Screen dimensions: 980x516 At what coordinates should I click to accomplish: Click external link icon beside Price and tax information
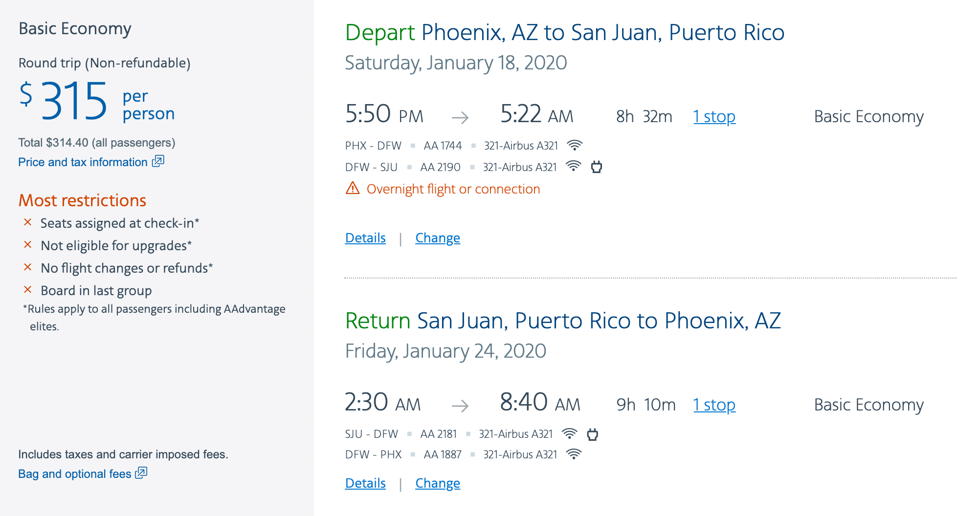(158, 161)
